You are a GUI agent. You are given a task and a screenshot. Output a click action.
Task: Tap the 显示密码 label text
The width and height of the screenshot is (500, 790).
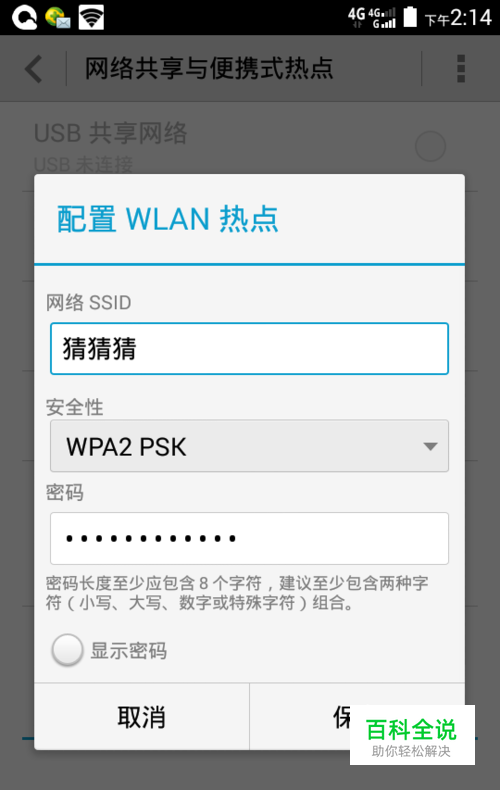(129, 650)
